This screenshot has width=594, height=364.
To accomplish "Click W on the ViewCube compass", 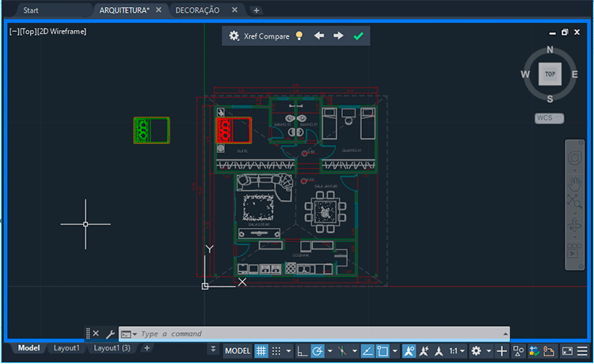I will click(x=525, y=74).
